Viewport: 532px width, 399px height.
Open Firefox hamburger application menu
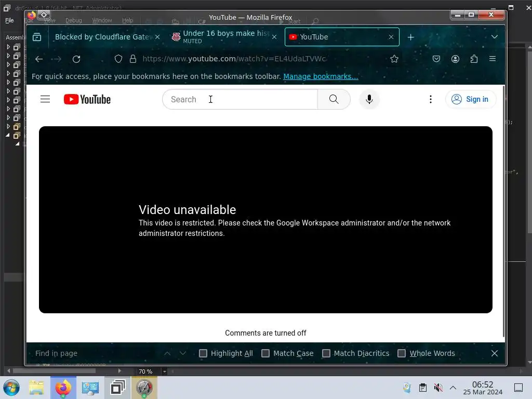pyautogui.click(x=493, y=59)
